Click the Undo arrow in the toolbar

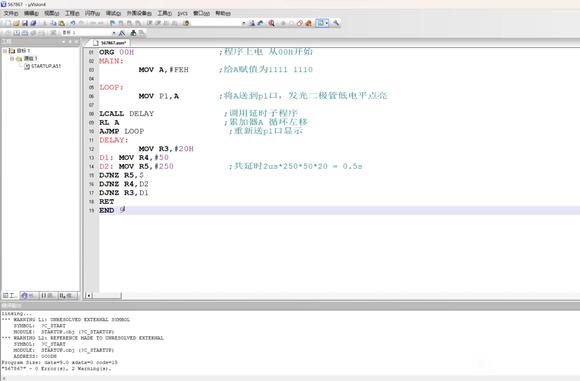pyautogui.click(x=72, y=23)
